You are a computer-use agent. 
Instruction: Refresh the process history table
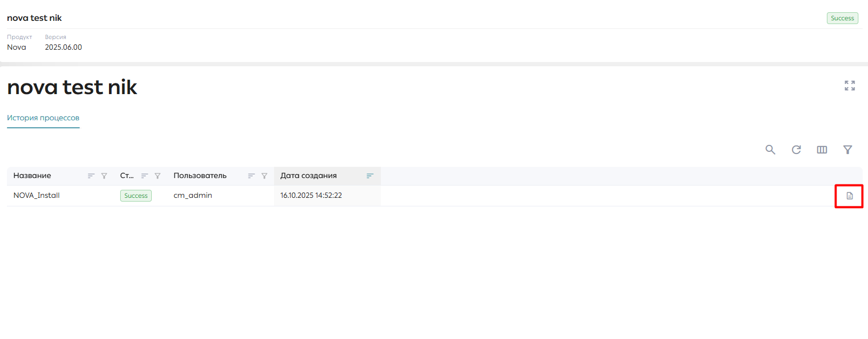pos(796,150)
